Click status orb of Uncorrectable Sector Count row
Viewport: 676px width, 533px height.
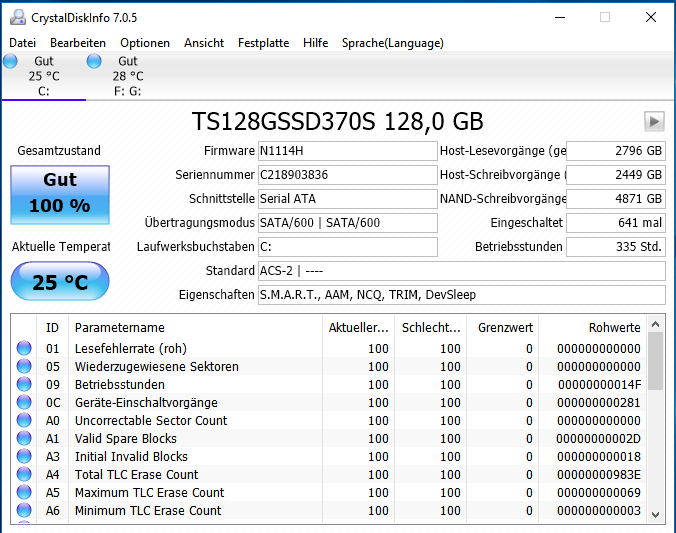(24, 420)
